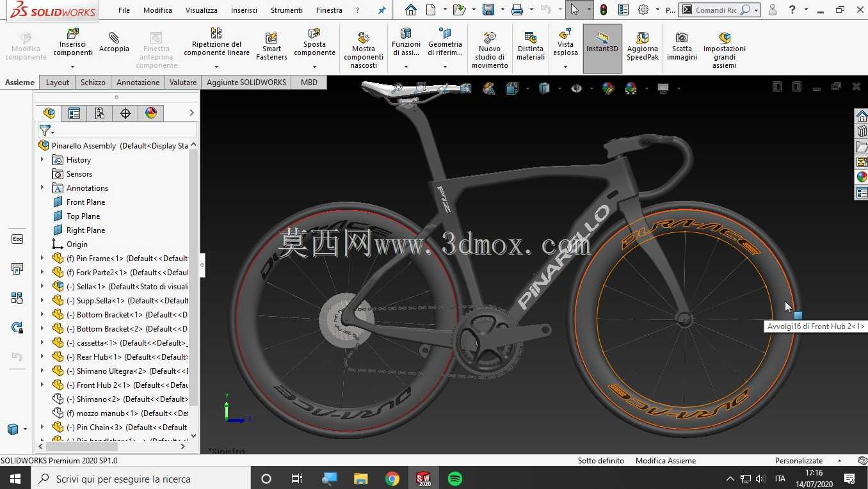Expand the (-) cassetta<1> node
The image size is (868, 489).
[x=42, y=342]
